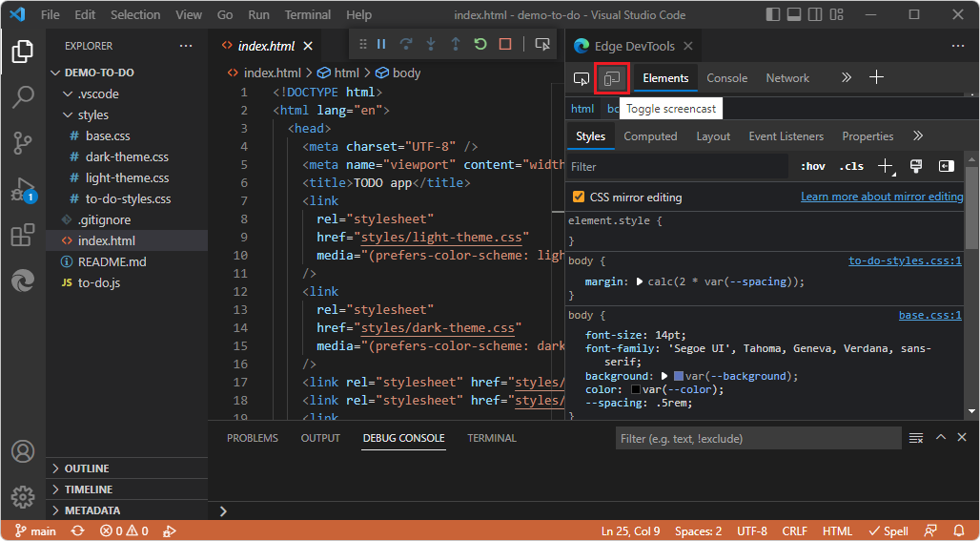
Task: Pause the debugger from the debug toolbar
Action: pos(381,44)
